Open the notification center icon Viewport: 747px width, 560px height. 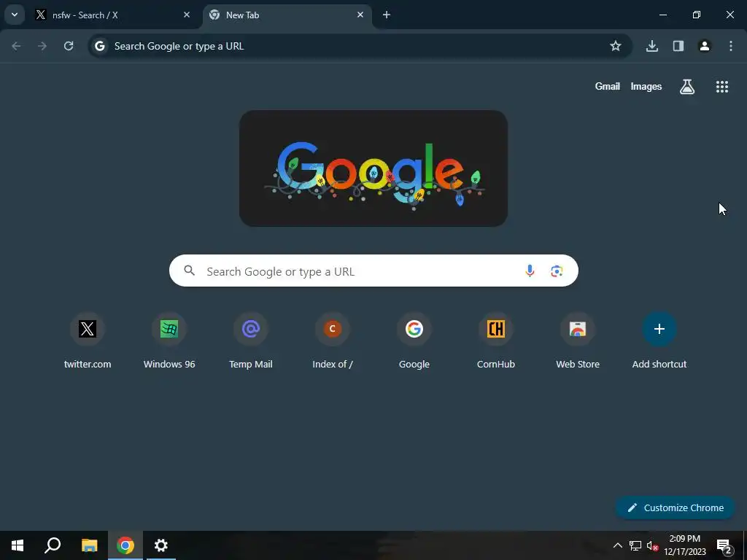coord(724,545)
